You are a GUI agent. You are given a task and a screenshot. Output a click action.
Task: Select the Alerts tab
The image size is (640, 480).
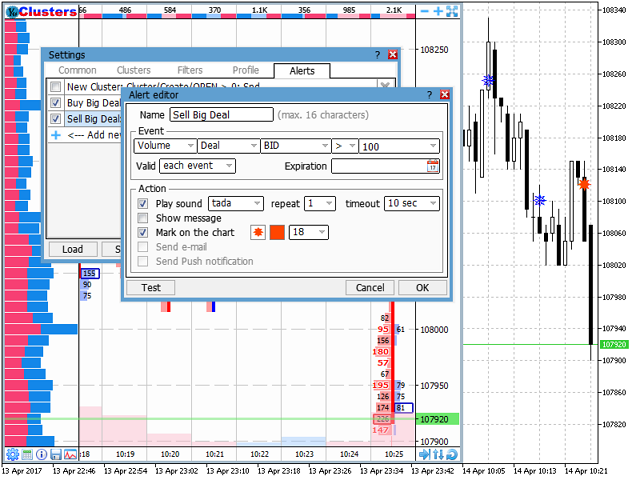point(302,71)
